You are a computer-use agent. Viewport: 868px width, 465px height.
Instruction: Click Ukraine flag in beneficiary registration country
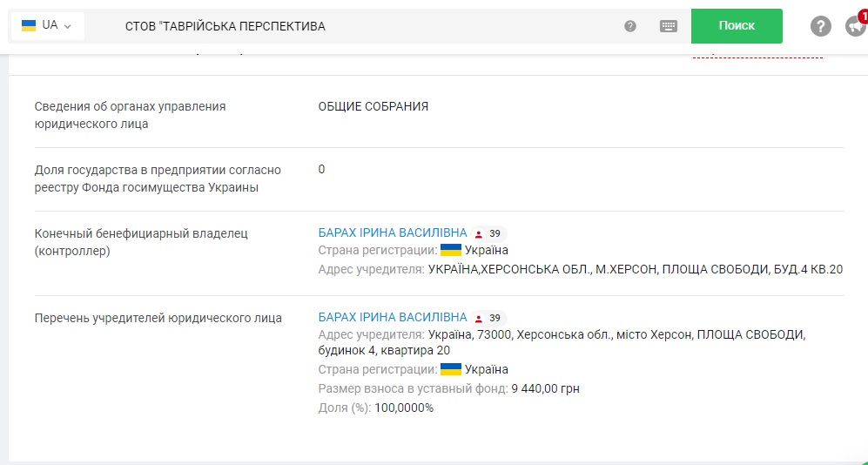(451, 251)
